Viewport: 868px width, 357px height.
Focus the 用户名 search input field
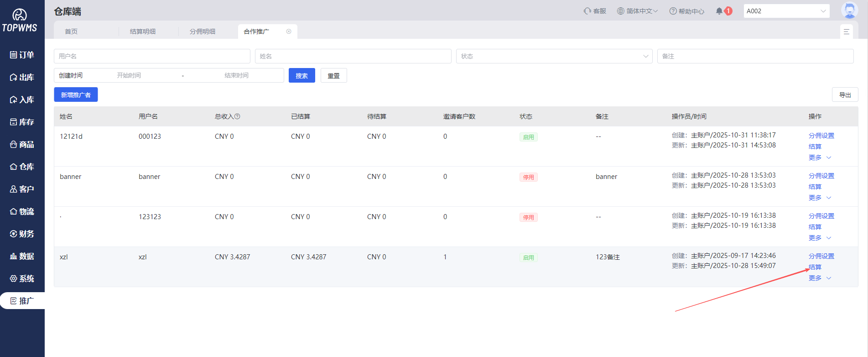coord(152,56)
